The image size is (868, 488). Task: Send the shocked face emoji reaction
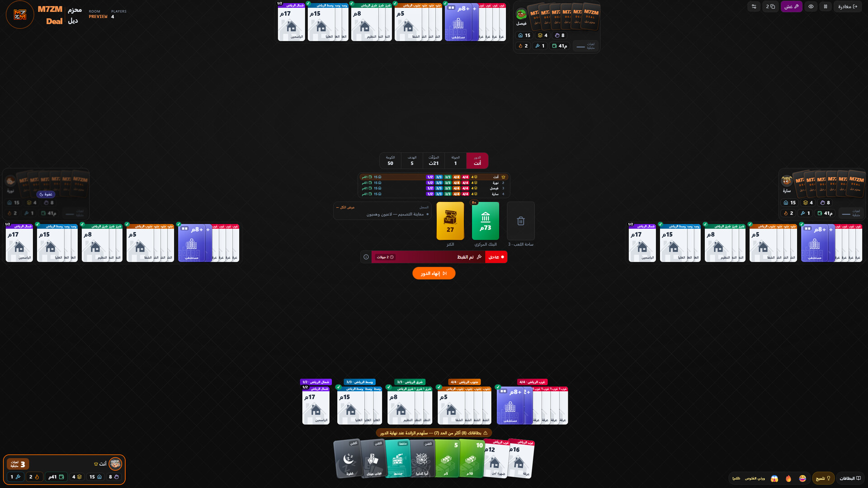point(774,478)
